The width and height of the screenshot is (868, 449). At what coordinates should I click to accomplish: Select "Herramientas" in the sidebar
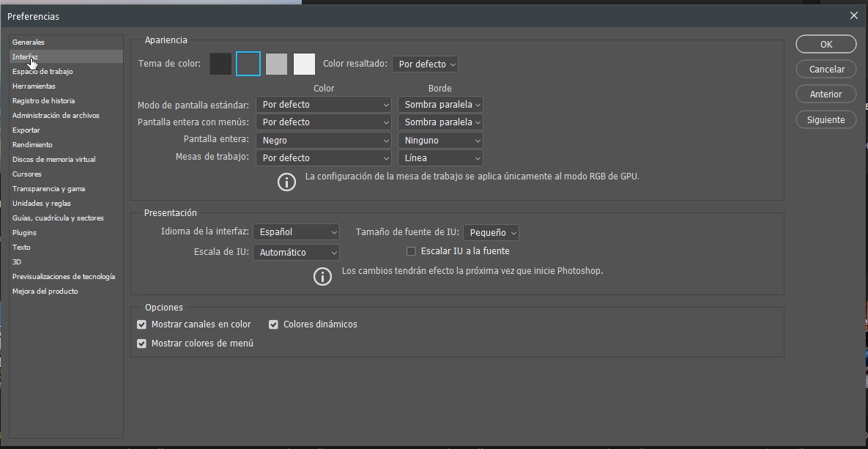pyautogui.click(x=33, y=86)
